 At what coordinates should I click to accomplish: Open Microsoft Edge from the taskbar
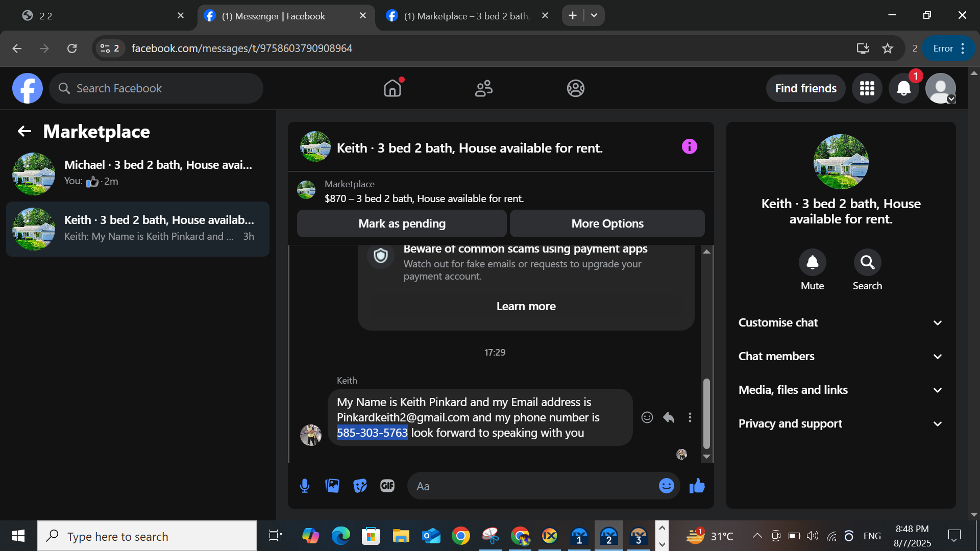coord(340,536)
